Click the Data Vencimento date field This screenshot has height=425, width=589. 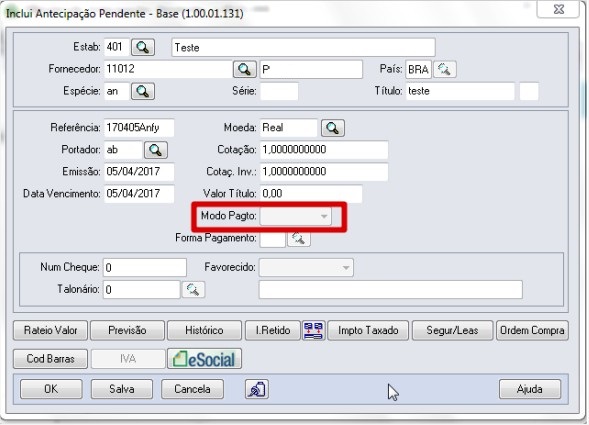(139, 194)
